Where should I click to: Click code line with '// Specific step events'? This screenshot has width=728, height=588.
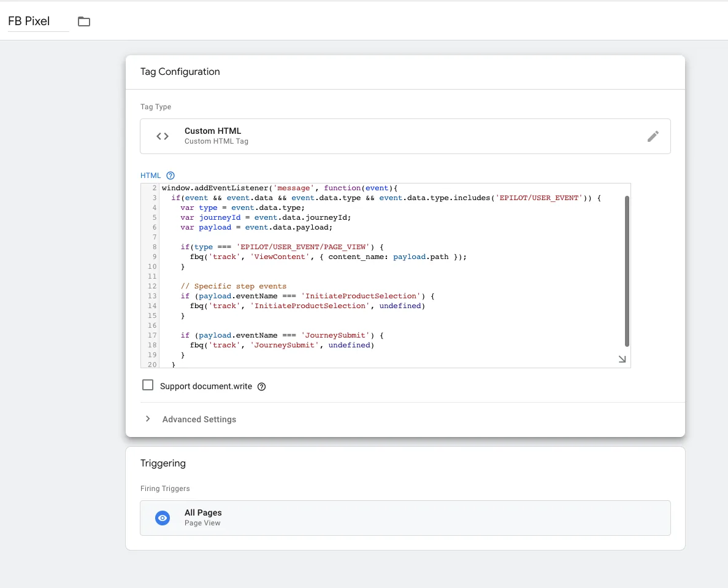tap(234, 287)
